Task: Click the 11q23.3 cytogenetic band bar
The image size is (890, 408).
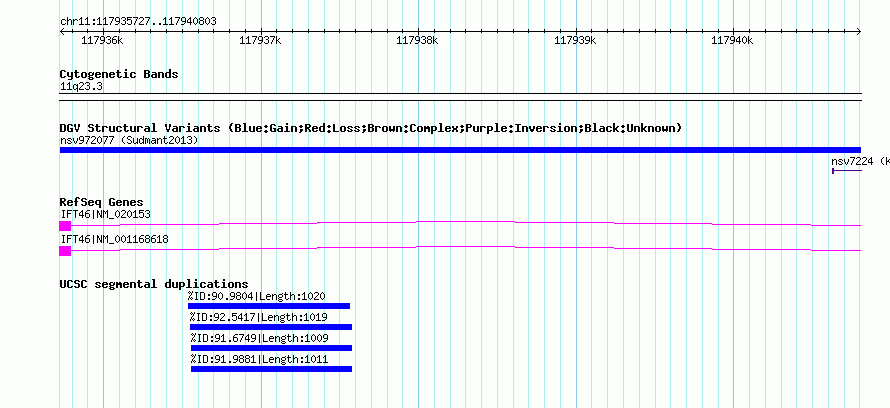Action: click(x=460, y=96)
